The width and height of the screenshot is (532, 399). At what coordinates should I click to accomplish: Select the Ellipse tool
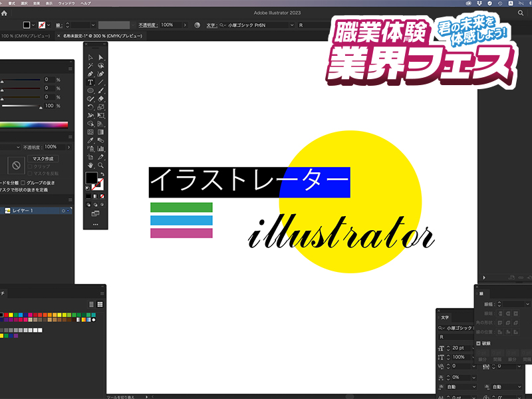[x=90, y=90]
